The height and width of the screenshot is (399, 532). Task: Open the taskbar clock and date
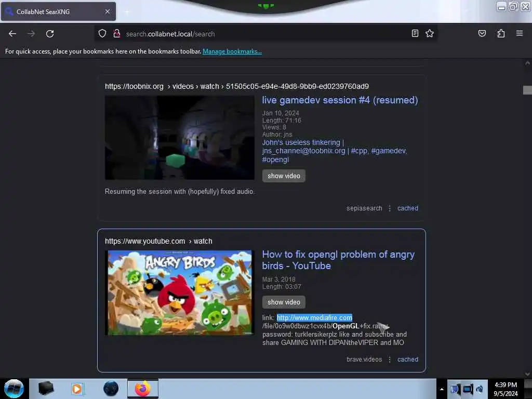[x=506, y=389]
